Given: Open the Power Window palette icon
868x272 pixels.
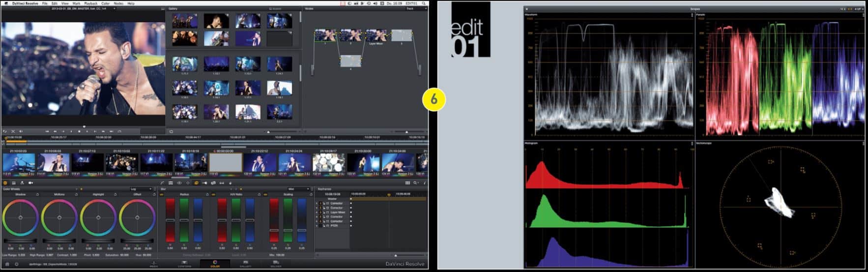Looking at the screenshot, I should (179, 183).
